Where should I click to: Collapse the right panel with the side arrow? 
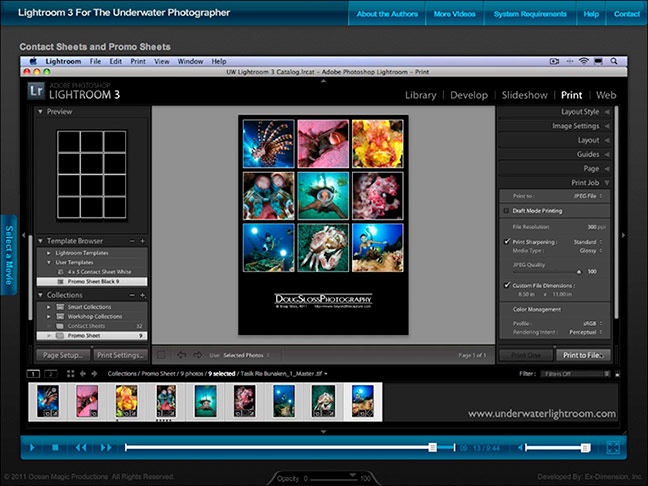(623, 235)
